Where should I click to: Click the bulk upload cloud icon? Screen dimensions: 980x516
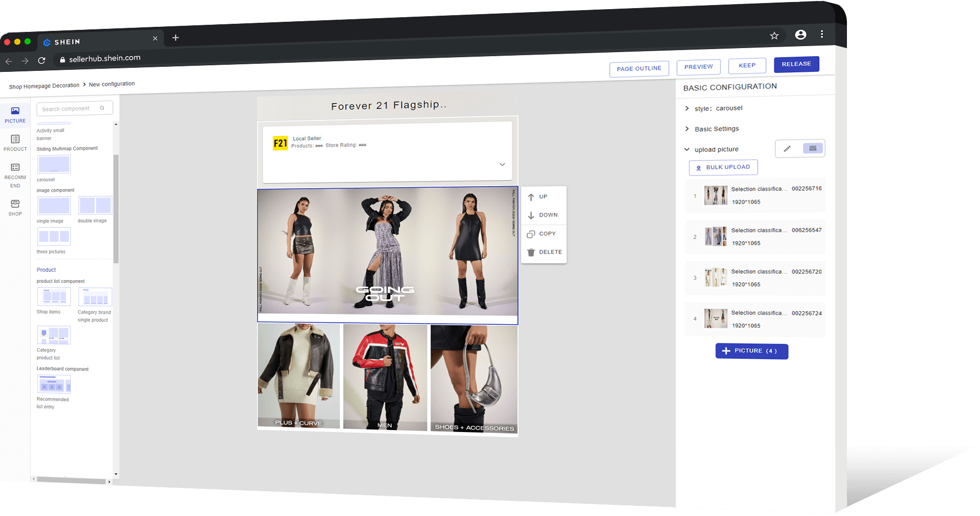[x=698, y=167]
